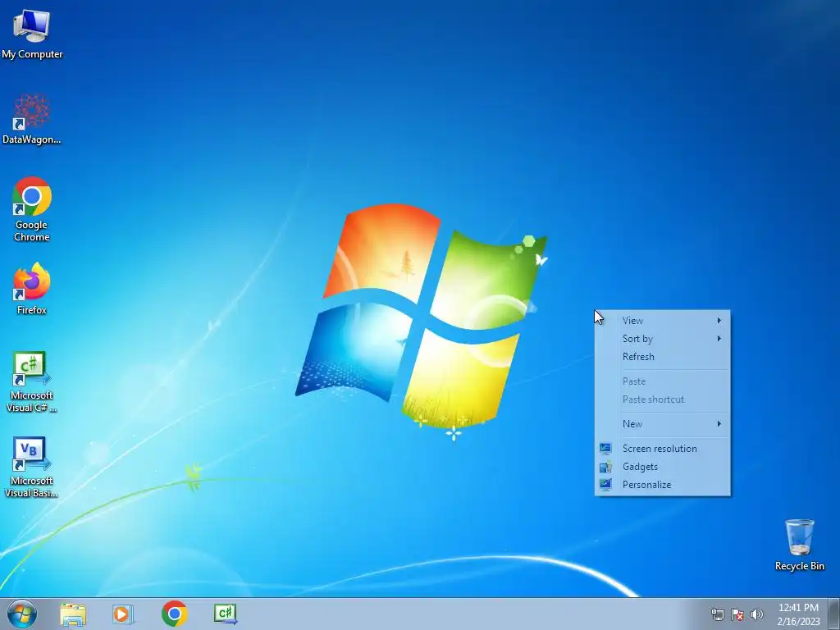Click the Show desktop strip beside the clock
This screenshot has width=840, height=630.
834,614
